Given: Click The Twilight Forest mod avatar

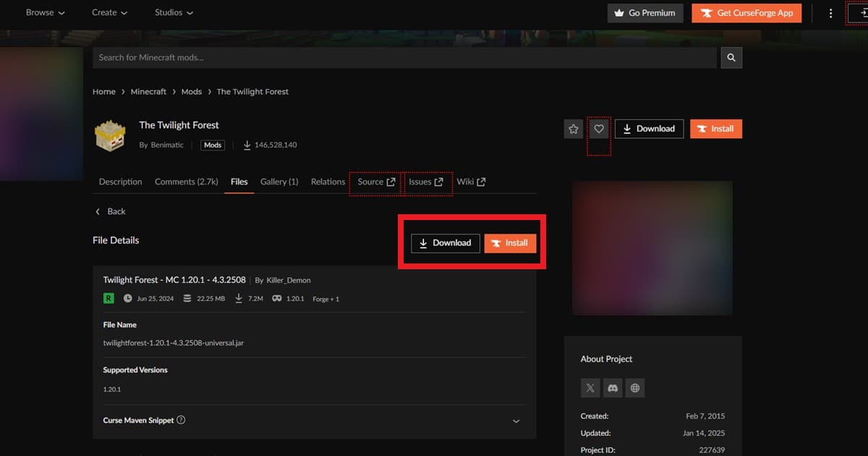Looking at the screenshot, I should 111,135.
